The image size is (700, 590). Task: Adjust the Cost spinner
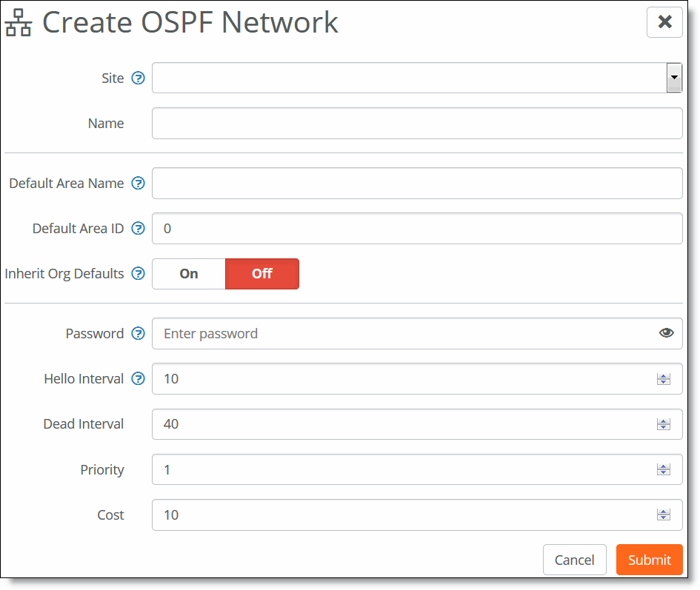tap(664, 514)
